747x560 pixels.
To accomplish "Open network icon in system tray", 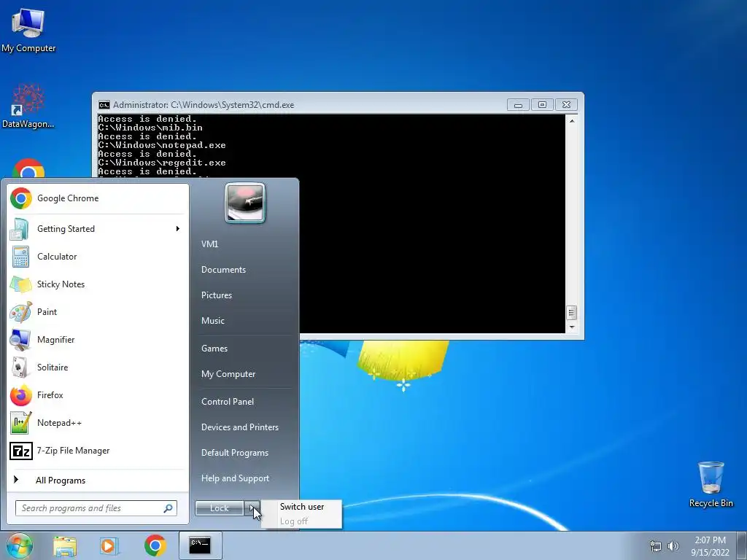I will click(656, 546).
